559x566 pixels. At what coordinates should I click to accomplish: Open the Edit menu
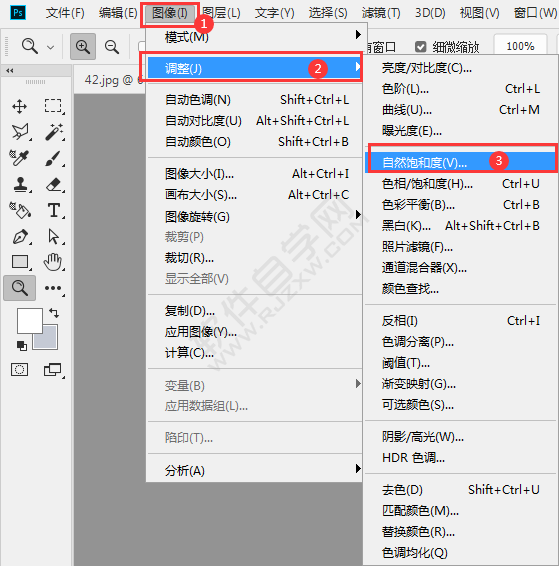tap(118, 13)
